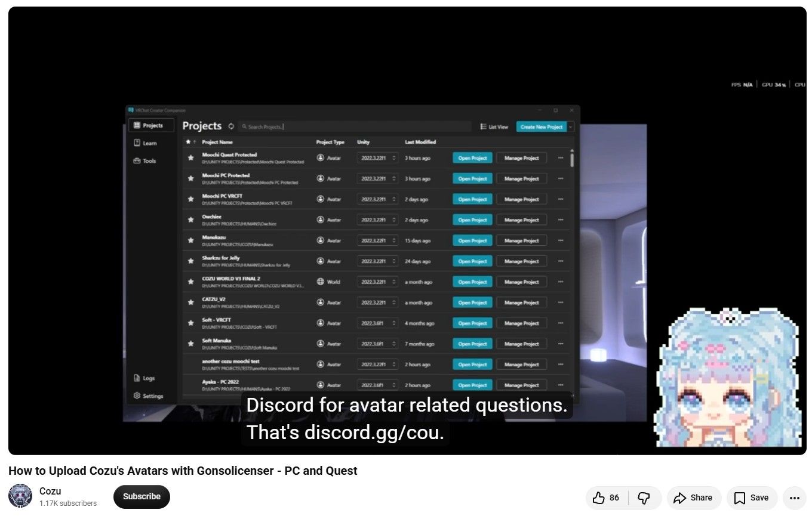The height and width of the screenshot is (516, 812).
Task: Open Unity version dropdown for Manukazu
Action: 378,241
